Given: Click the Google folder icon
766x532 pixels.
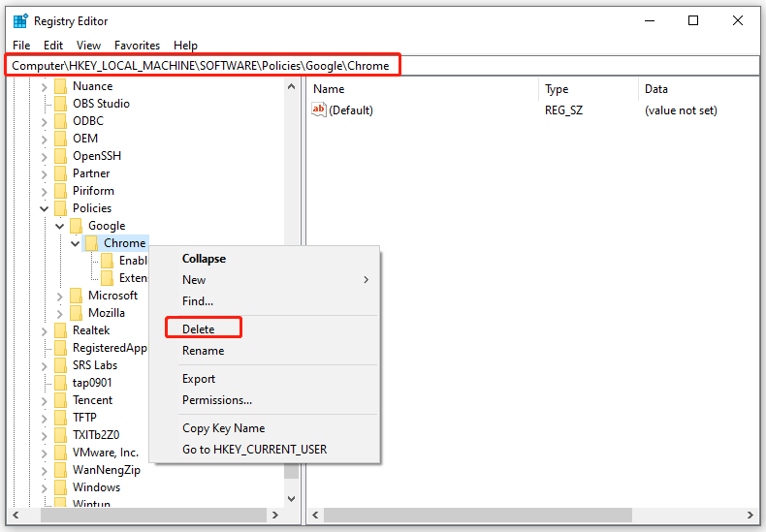Looking at the screenshot, I should [77, 226].
